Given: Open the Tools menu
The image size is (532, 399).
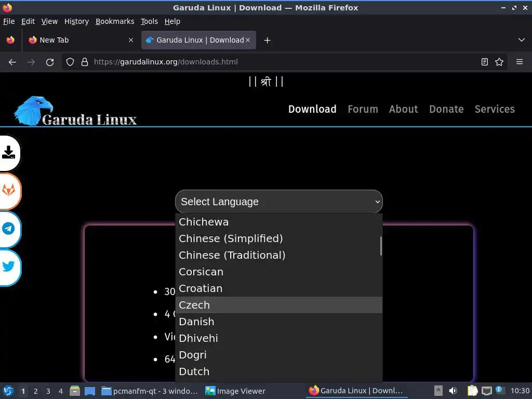Looking at the screenshot, I should 149,21.
